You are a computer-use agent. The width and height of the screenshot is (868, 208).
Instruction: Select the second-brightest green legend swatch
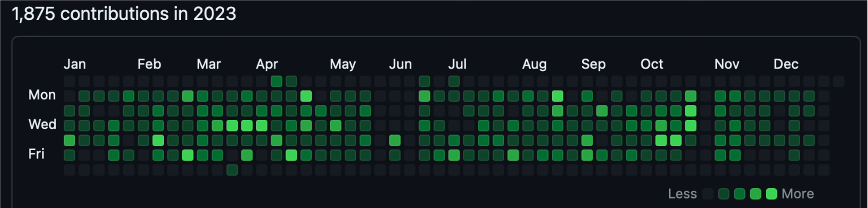coord(755,194)
